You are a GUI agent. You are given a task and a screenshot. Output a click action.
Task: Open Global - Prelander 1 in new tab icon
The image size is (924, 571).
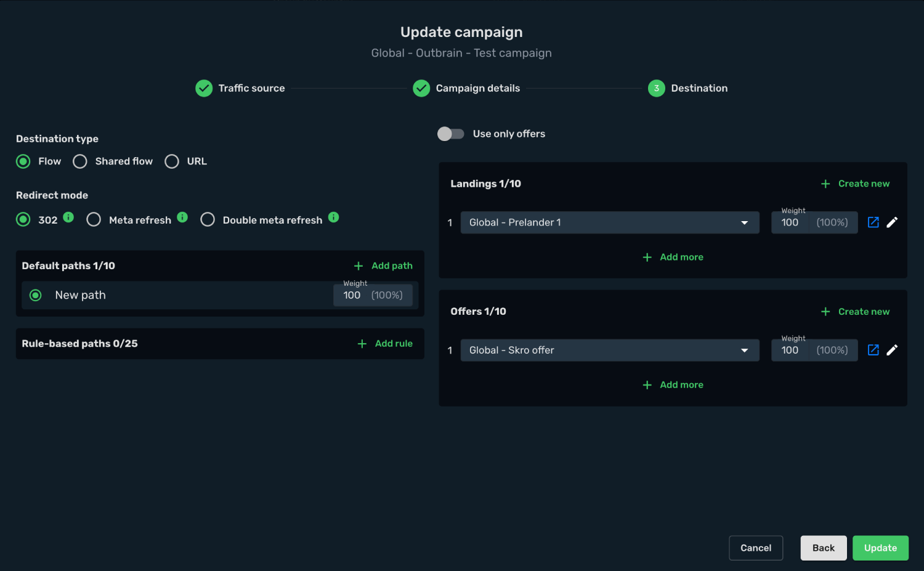coord(873,222)
